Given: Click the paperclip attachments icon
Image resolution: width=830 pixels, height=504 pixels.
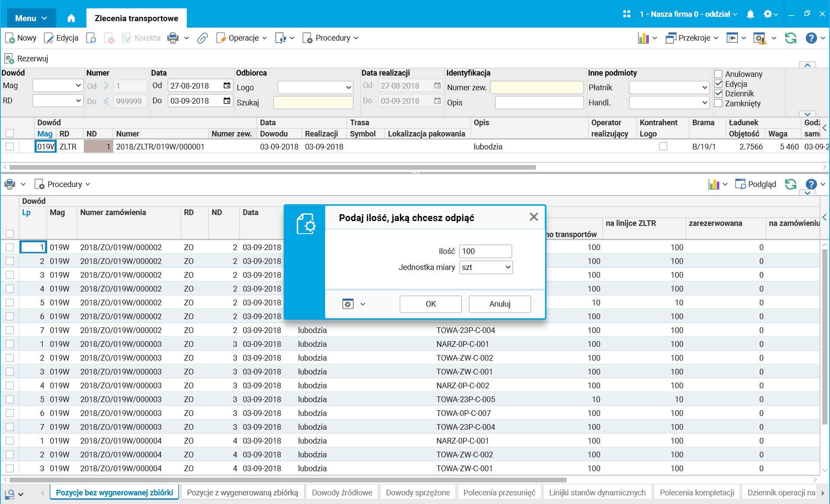Looking at the screenshot, I should pos(202,38).
